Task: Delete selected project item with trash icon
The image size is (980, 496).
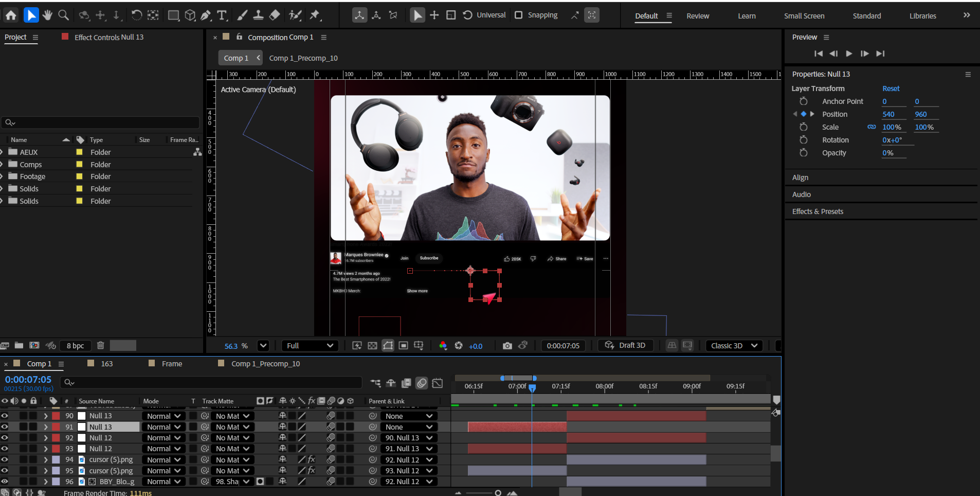Action: (x=101, y=346)
